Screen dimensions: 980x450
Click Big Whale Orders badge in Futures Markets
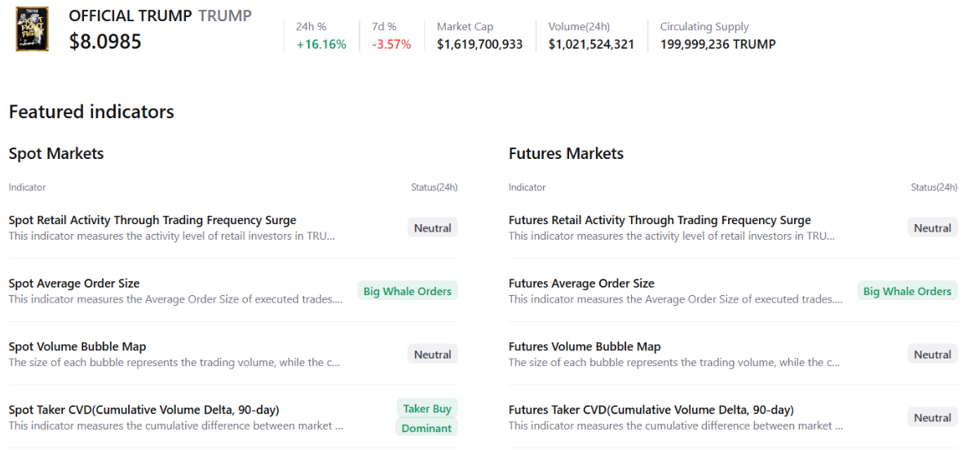(907, 291)
